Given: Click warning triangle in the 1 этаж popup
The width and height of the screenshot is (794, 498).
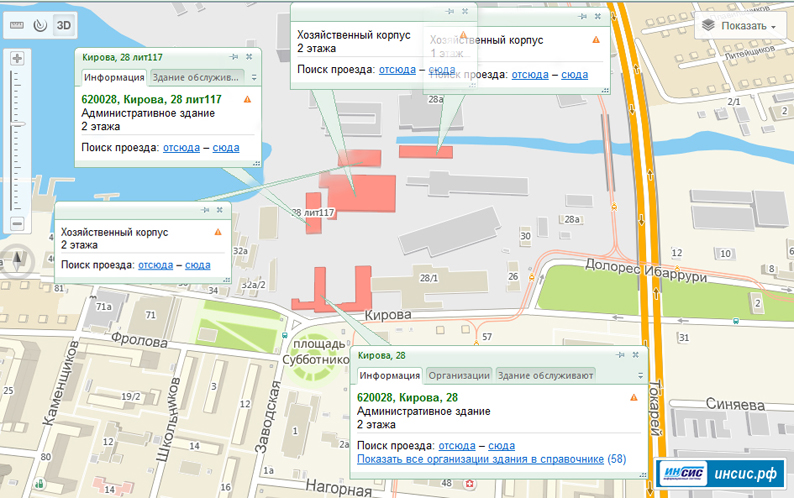Looking at the screenshot, I should point(596,40).
